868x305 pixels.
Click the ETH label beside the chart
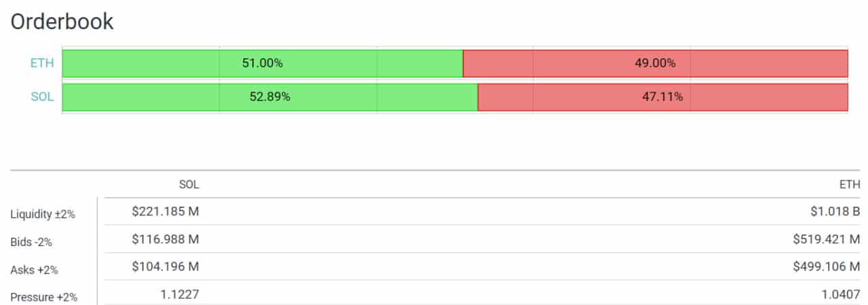tap(42, 64)
